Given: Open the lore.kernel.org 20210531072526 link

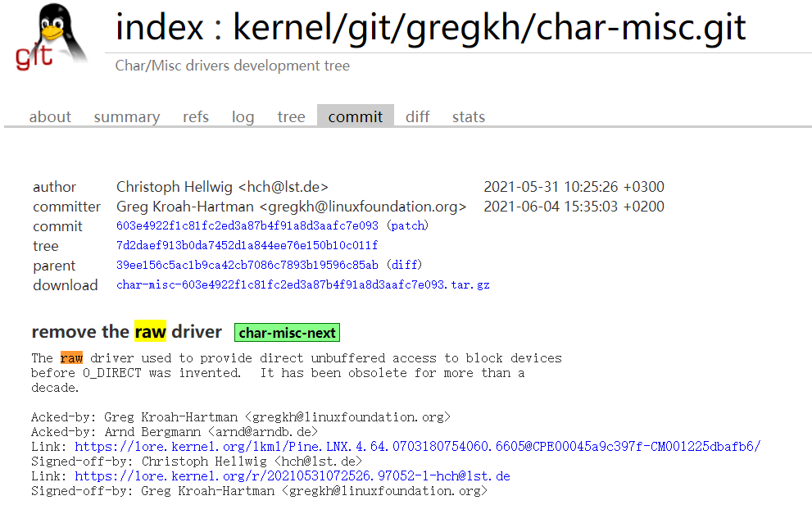Looking at the screenshot, I should pos(293,476).
